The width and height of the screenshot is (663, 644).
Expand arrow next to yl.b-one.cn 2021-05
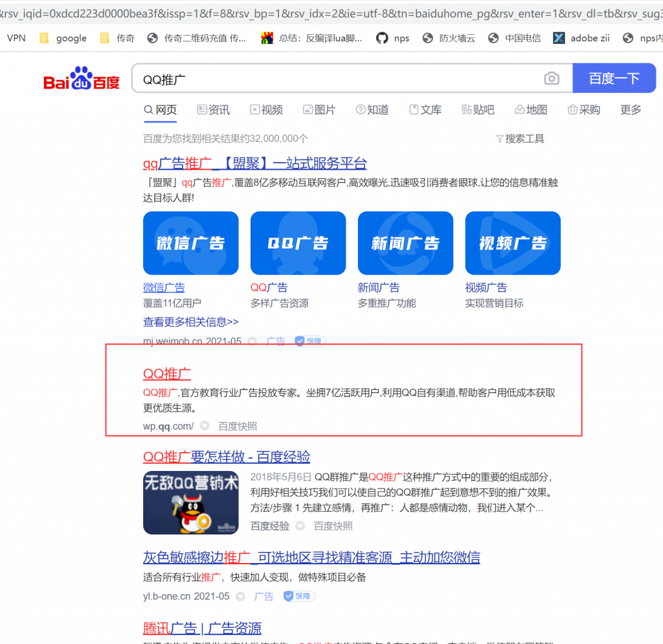point(241,596)
